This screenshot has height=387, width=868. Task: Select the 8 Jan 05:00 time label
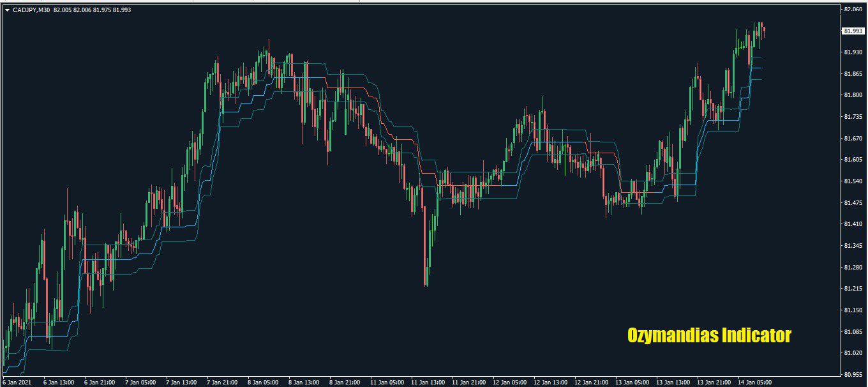pos(262,383)
